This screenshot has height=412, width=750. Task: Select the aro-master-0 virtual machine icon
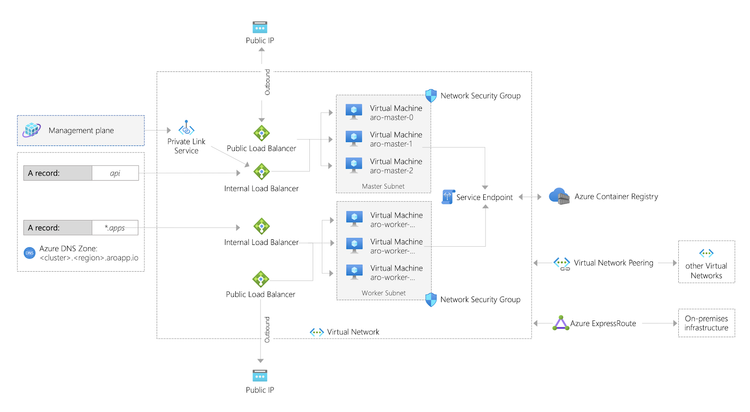354,112
